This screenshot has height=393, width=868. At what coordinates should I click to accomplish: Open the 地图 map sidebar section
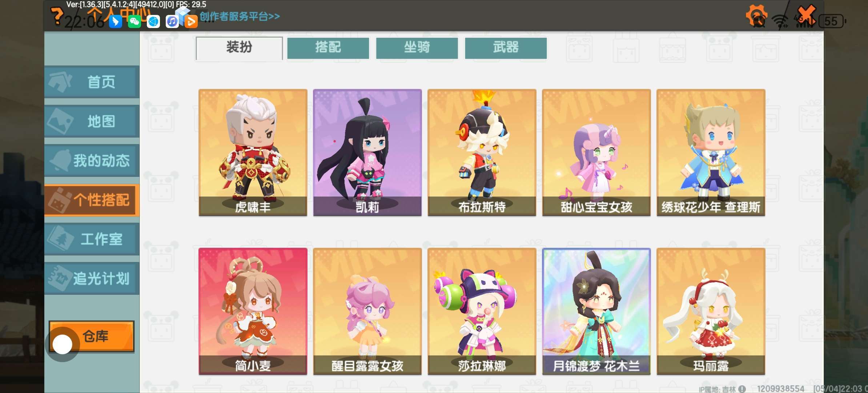click(x=92, y=121)
